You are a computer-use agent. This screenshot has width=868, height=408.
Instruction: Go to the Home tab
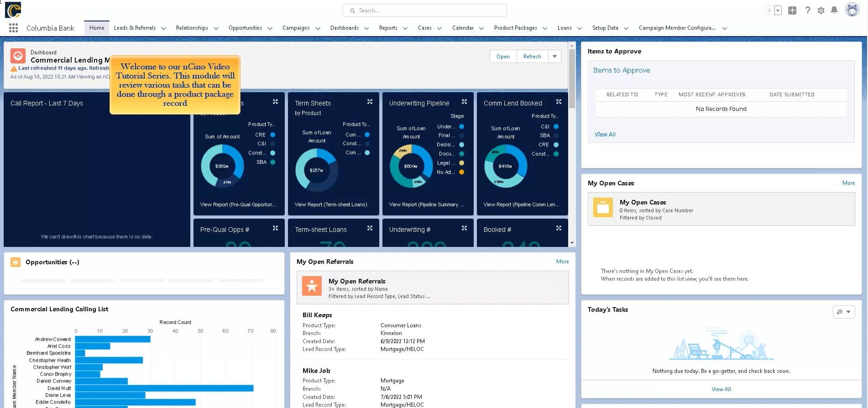point(97,28)
